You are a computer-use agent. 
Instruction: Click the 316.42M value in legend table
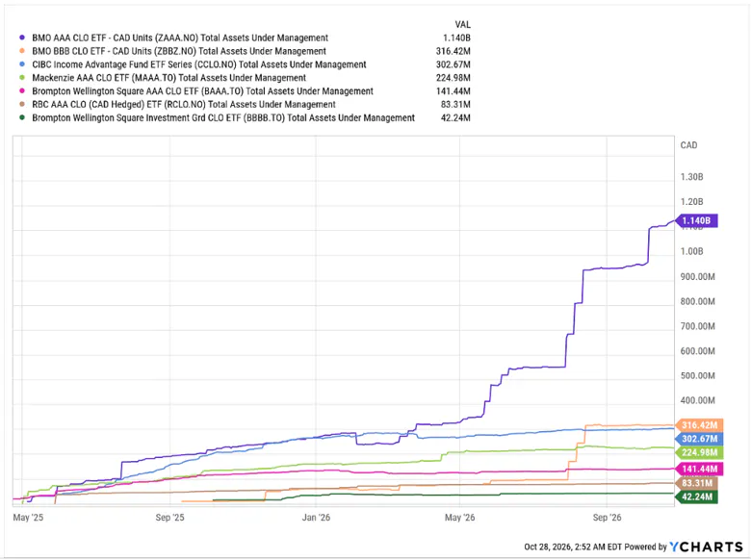tap(453, 51)
